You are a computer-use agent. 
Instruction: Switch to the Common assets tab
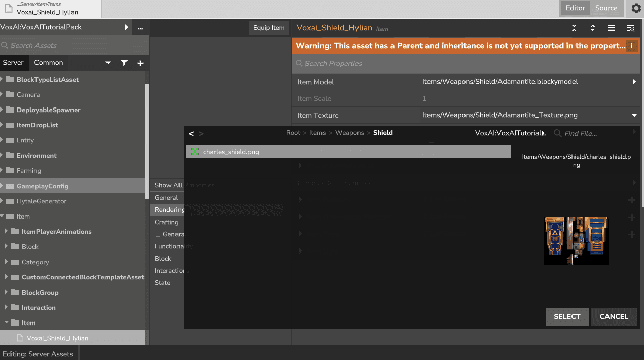pyautogui.click(x=49, y=63)
